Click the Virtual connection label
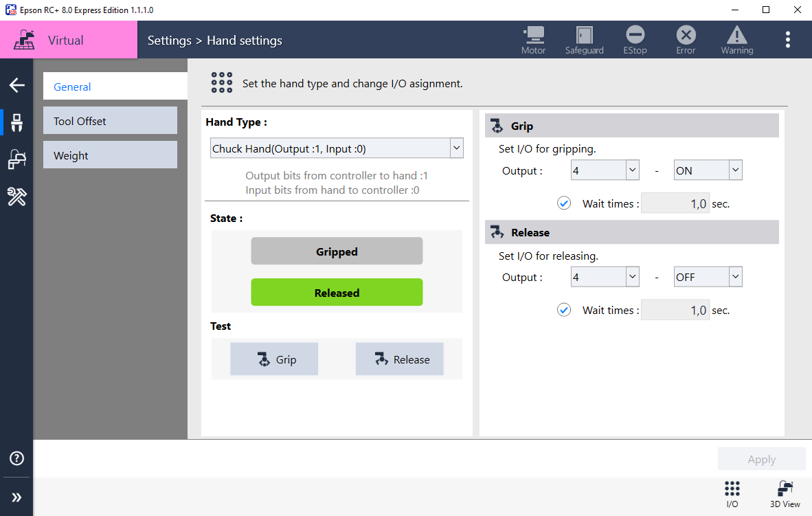The height and width of the screenshot is (516, 812). click(66, 41)
